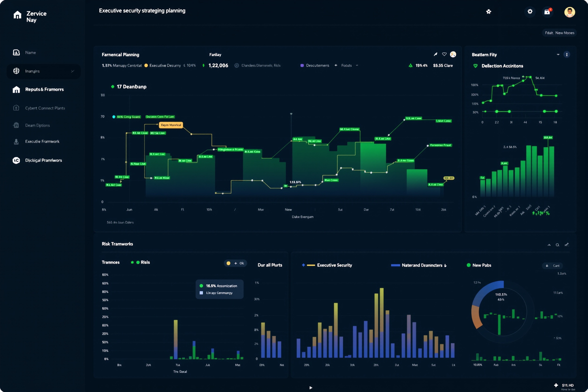Click the user avatar in the top-right corner
The width and height of the screenshot is (588, 392).
(569, 12)
